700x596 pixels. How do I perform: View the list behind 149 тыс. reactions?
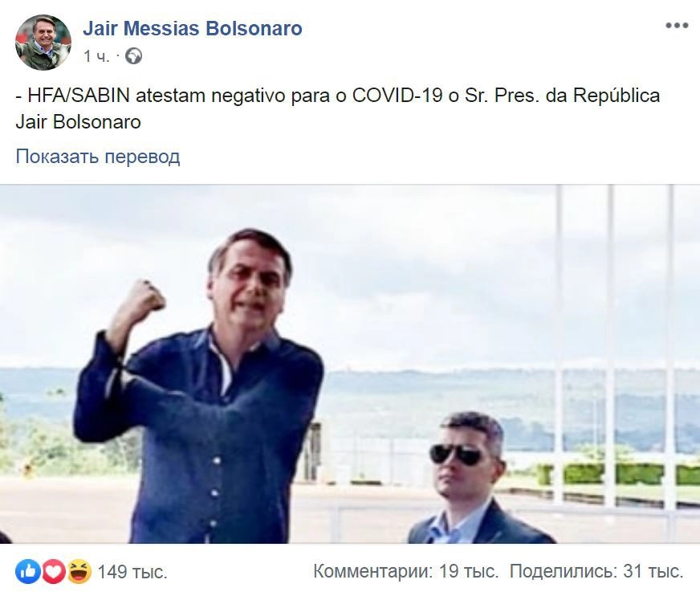tap(132, 572)
